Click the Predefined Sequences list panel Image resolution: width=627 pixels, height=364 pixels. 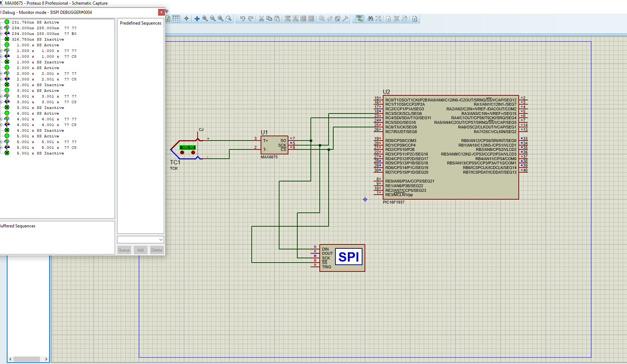coord(141,126)
